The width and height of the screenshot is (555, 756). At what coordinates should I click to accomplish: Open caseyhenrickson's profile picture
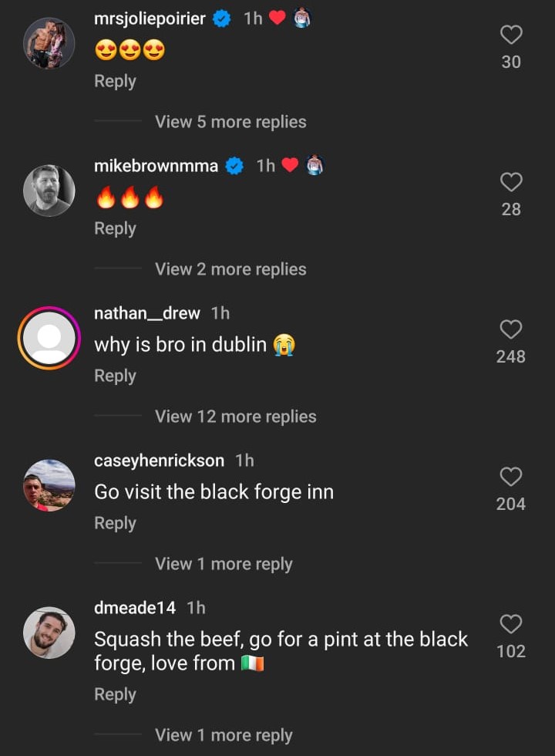49,485
